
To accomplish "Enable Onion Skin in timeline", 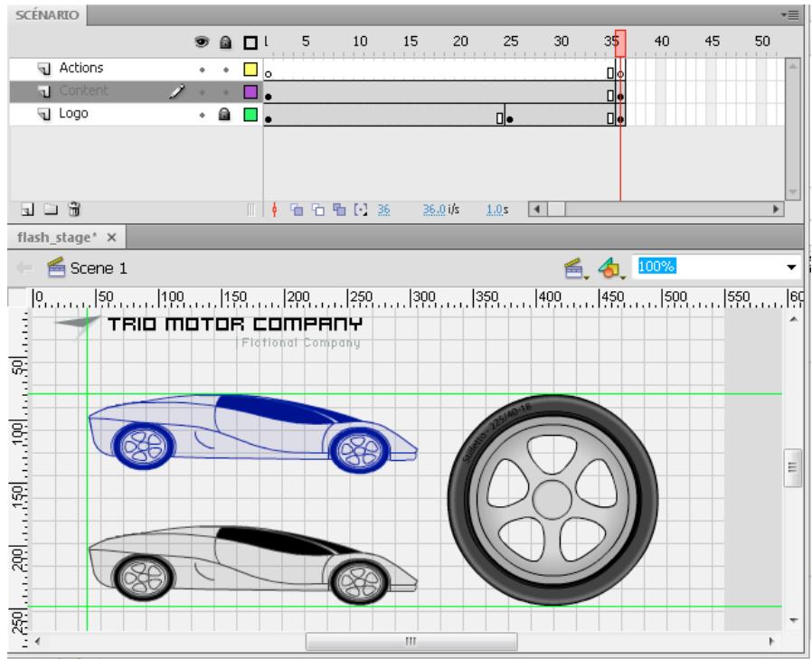I will coord(295,209).
